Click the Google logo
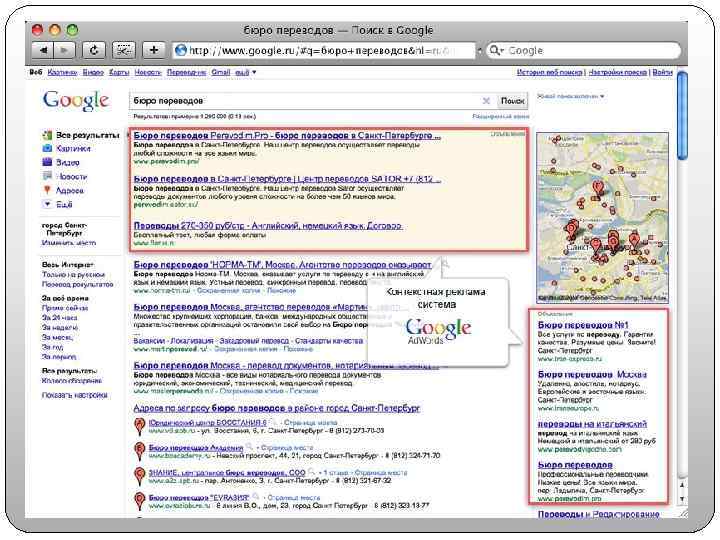This screenshot has width=720, height=540. point(76,101)
